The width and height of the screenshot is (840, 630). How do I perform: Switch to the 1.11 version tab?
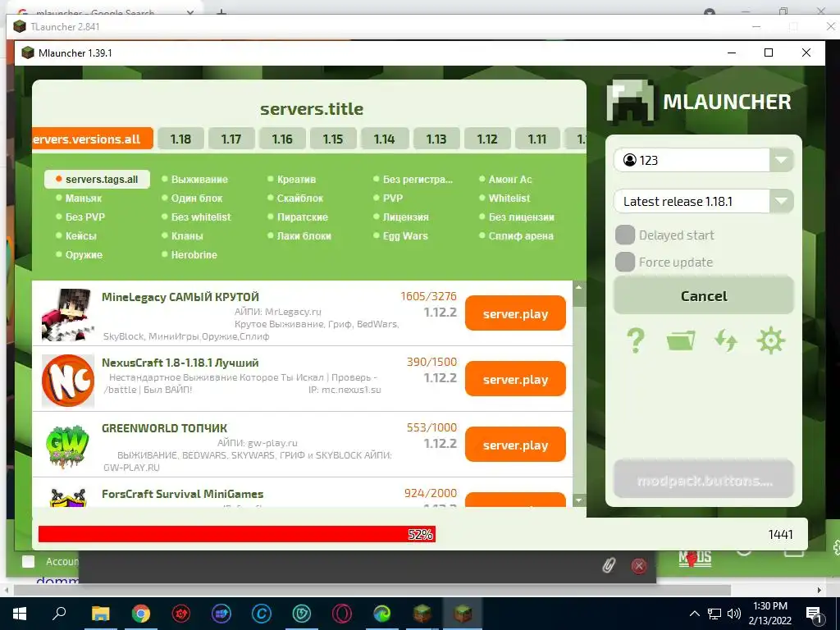click(x=537, y=139)
